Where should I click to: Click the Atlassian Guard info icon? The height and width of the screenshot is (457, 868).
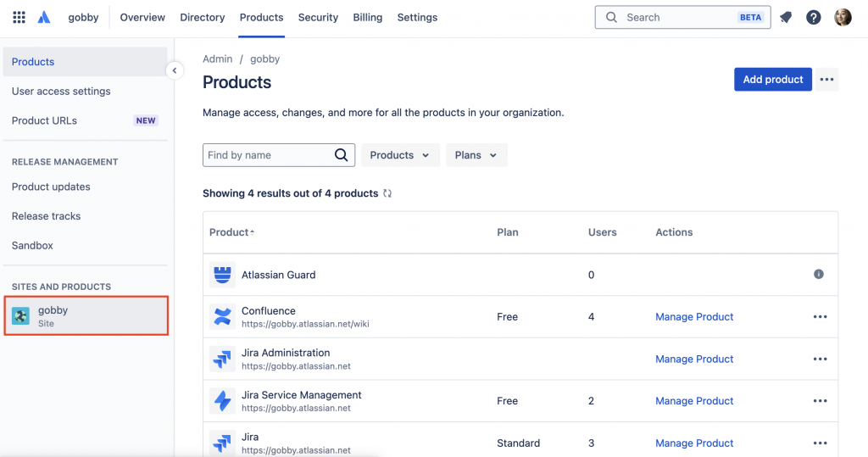click(819, 274)
